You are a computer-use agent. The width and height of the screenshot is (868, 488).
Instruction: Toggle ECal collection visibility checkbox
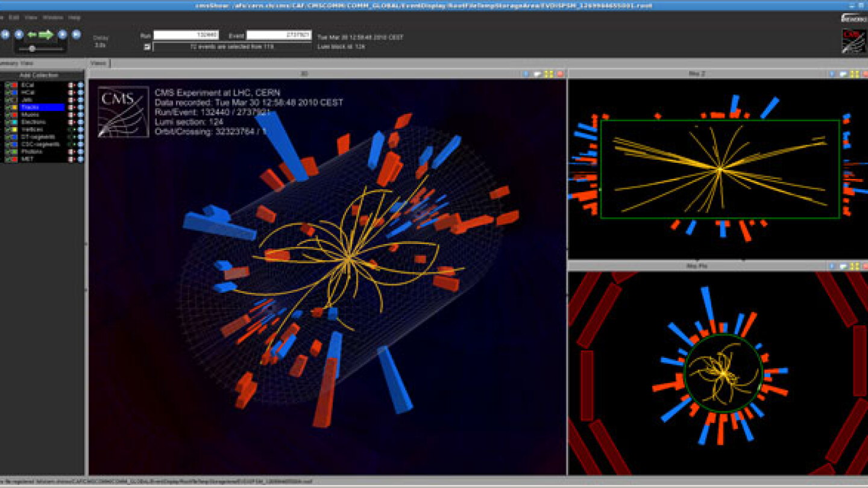(x=7, y=85)
